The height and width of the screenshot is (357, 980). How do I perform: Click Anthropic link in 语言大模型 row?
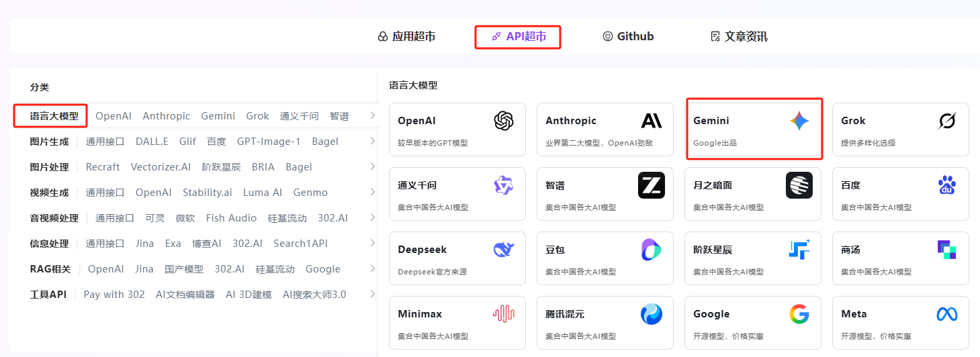(167, 116)
